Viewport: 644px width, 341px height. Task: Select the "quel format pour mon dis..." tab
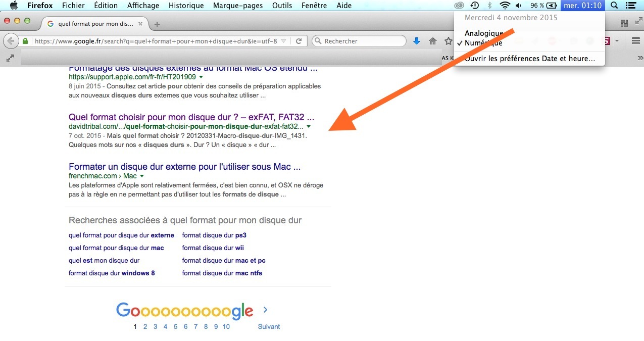tap(94, 24)
